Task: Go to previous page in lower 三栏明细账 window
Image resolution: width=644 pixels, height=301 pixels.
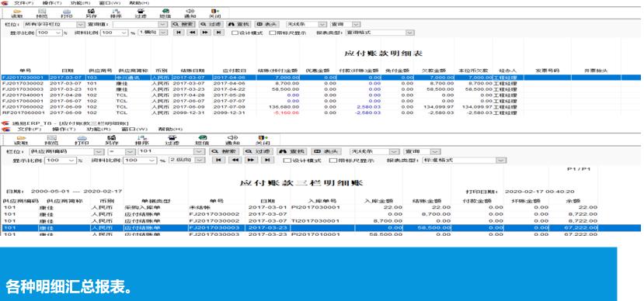Action: pos(235,160)
